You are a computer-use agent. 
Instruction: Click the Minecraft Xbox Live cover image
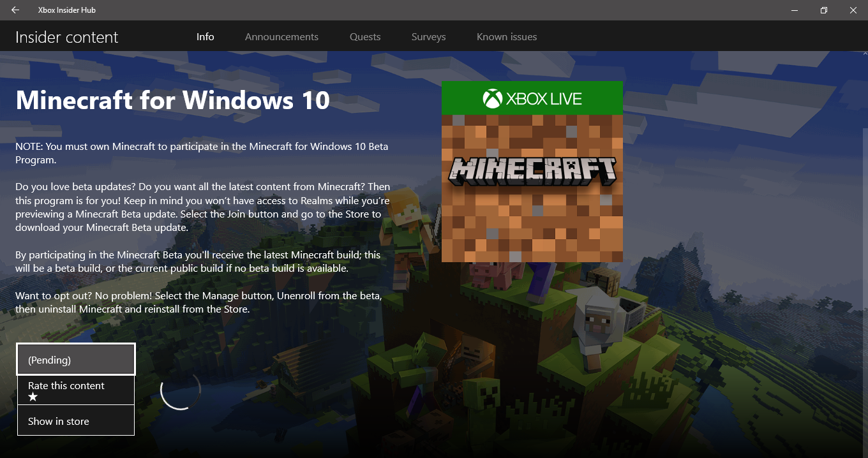pyautogui.click(x=532, y=172)
